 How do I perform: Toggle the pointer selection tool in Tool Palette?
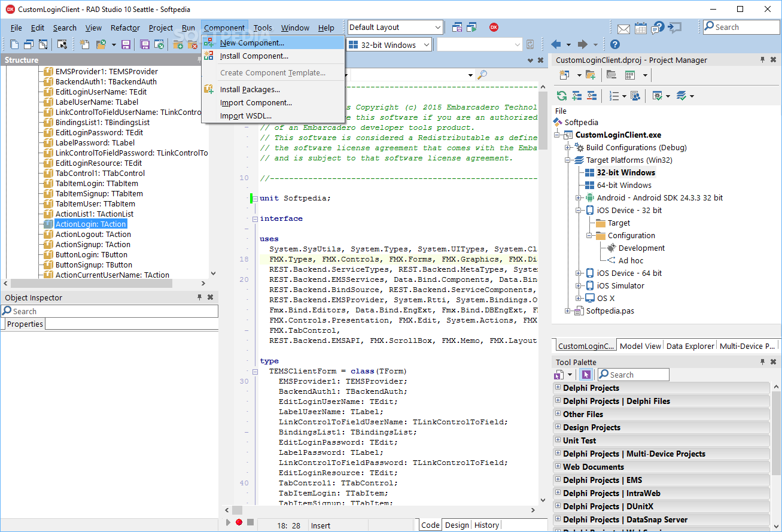click(x=586, y=375)
